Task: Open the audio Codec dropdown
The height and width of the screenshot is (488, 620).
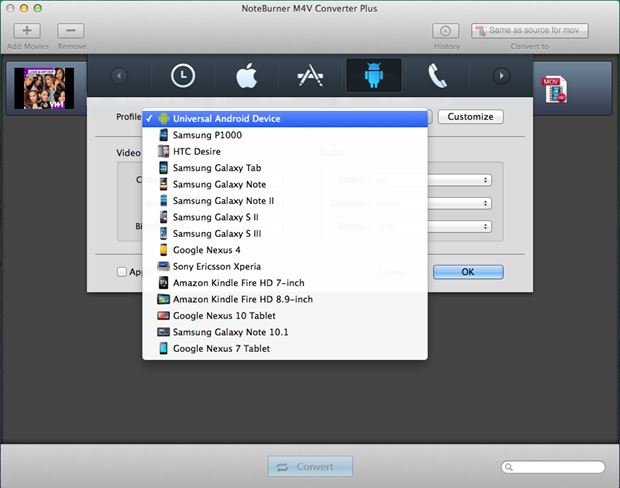Action: 459,180
